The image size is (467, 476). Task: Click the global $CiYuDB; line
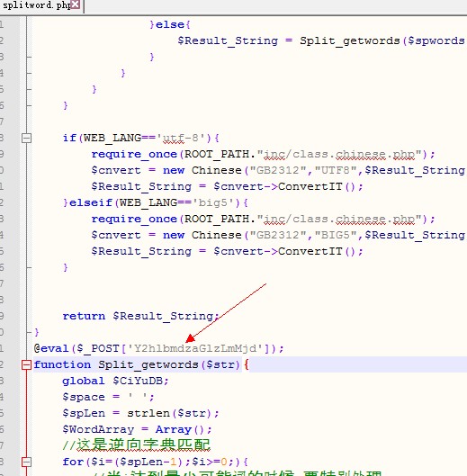[x=115, y=381]
